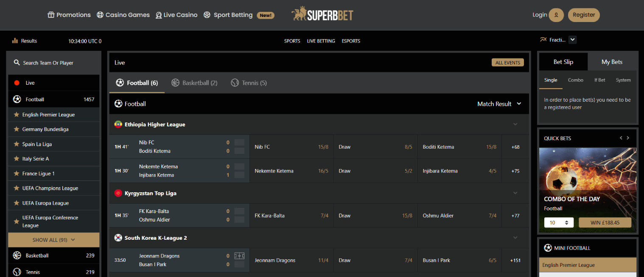This screenshot has width=644, height=277.
Task: Click the Register button
Action: 583,15
